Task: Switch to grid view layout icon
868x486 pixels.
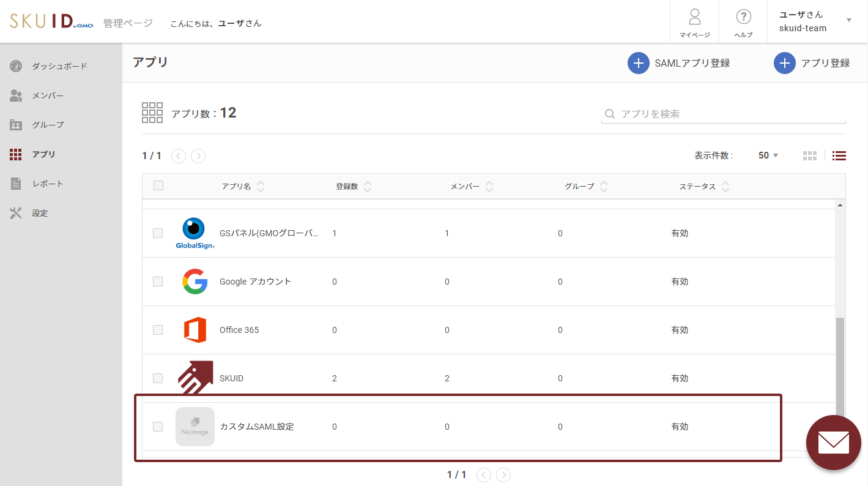Action: point(809,155)
